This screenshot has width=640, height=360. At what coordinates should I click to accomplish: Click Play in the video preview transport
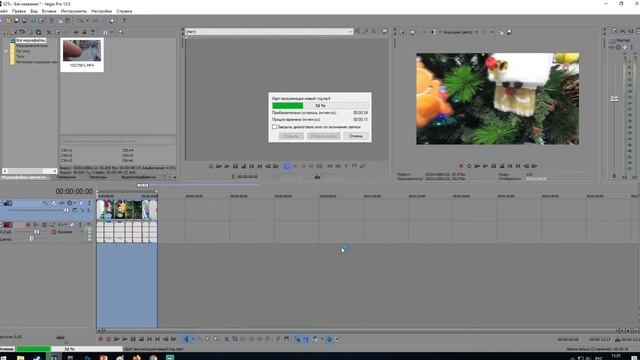485,166
